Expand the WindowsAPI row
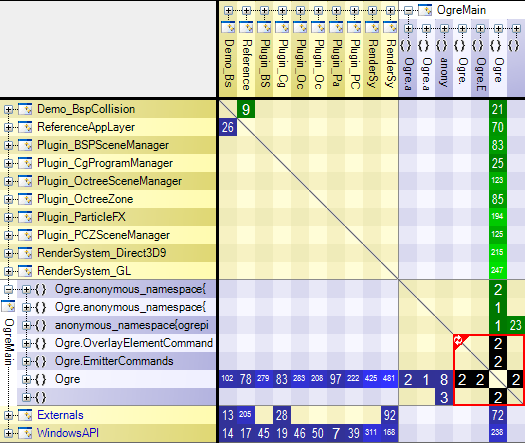Screen dimensions: 525x443 click(x=8, y=433)
